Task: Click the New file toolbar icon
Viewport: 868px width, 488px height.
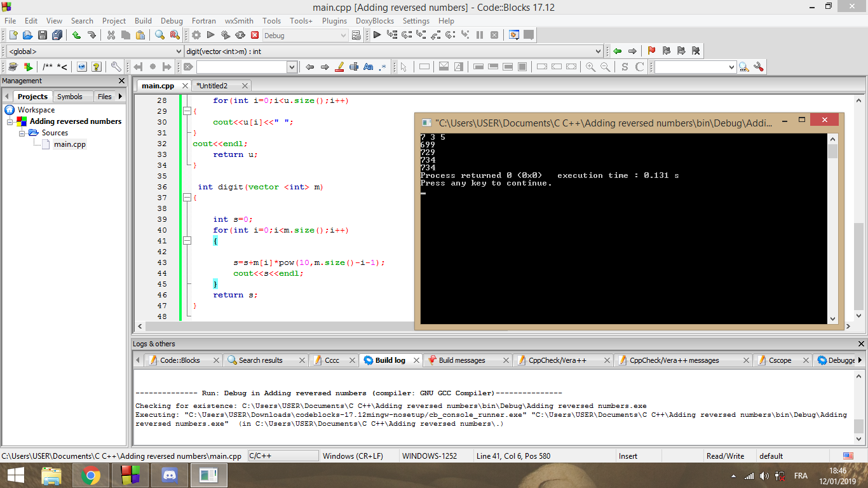Action: click(x=13, y=36)
